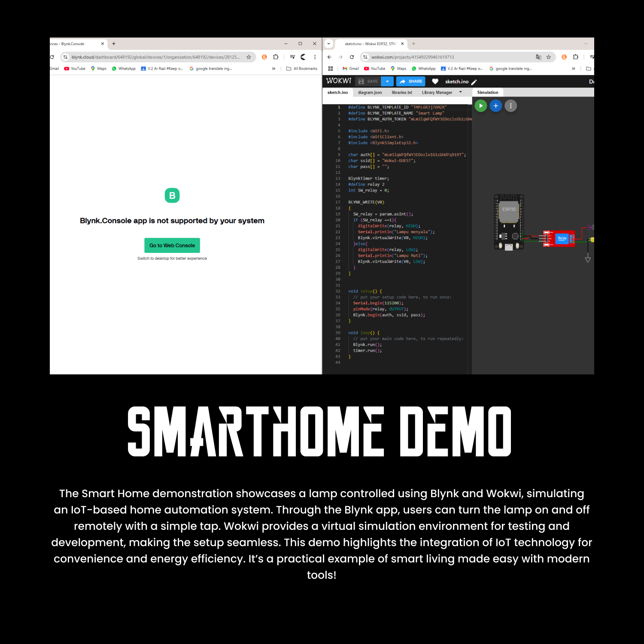Click the Go to Web Console button
This screenshot has width=644, height=644.
(x=172, y=245)
